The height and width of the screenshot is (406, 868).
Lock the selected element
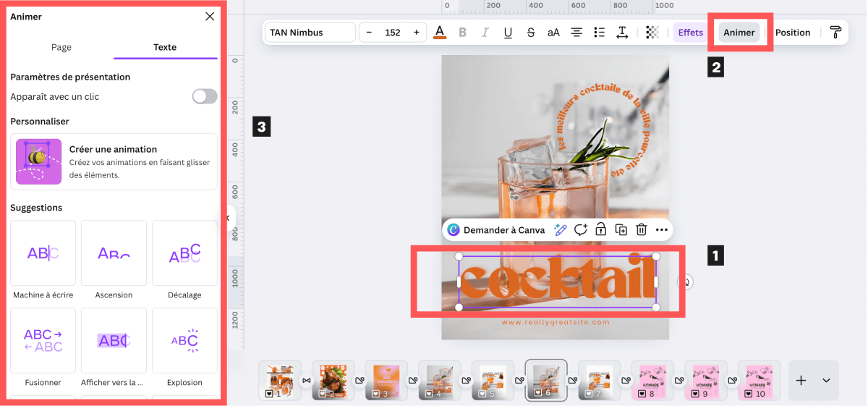pos(600,230)
